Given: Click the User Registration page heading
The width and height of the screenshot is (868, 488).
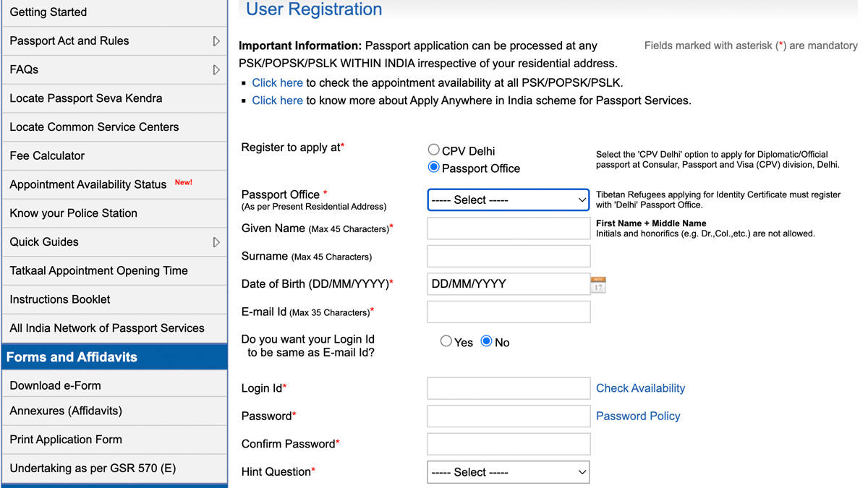Looking at the screenshot, I should [x=314, y=9].
